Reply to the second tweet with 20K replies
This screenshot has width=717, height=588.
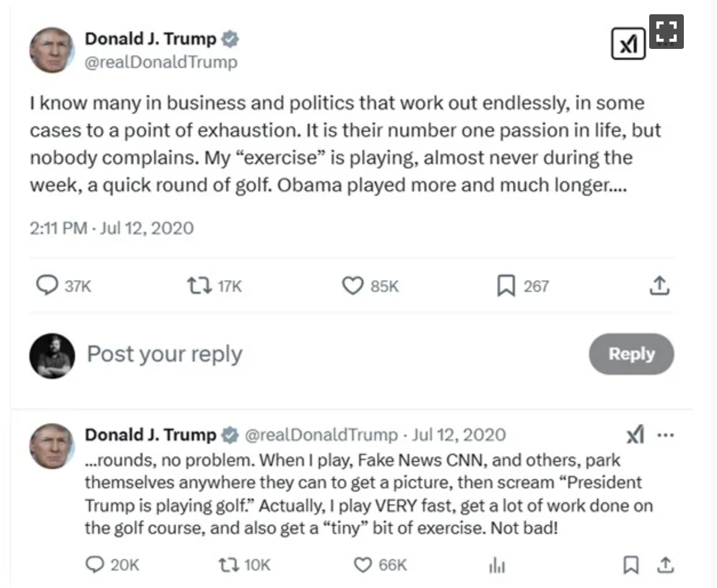click(95, 565)
